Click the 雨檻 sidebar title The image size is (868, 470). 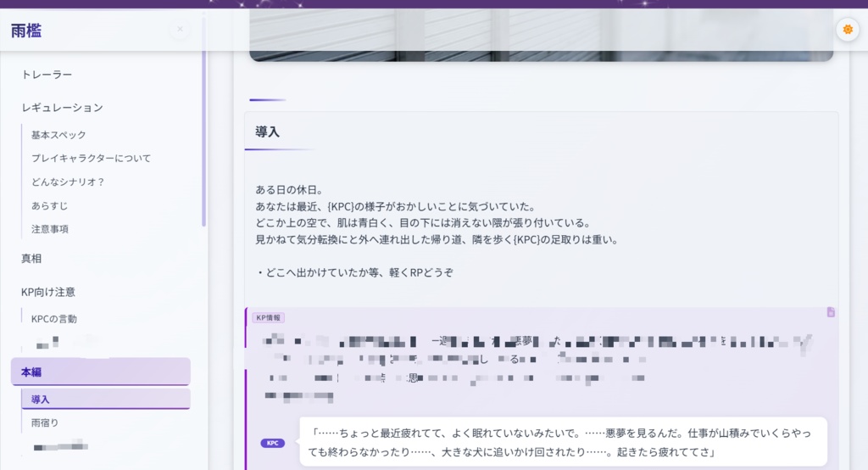(26, 31)
